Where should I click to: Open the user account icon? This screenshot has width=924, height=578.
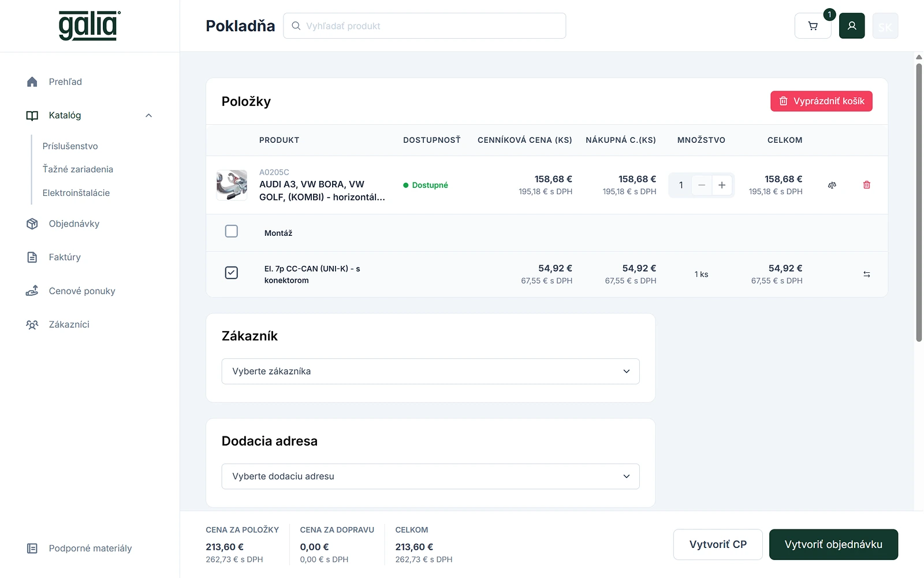point(852,26)
